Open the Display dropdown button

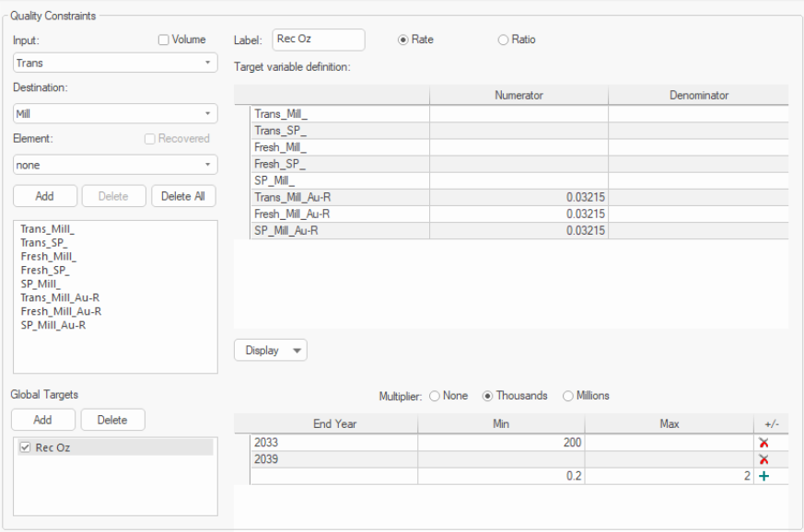point(270,351)
